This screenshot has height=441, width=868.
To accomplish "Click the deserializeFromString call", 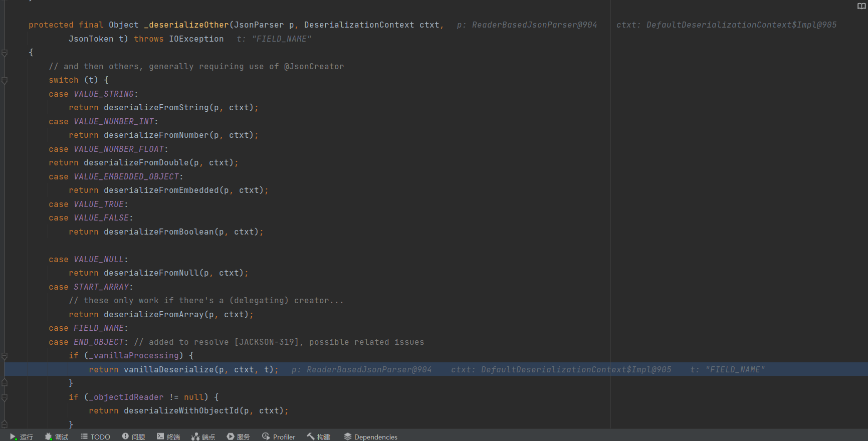I will [156, 107].
